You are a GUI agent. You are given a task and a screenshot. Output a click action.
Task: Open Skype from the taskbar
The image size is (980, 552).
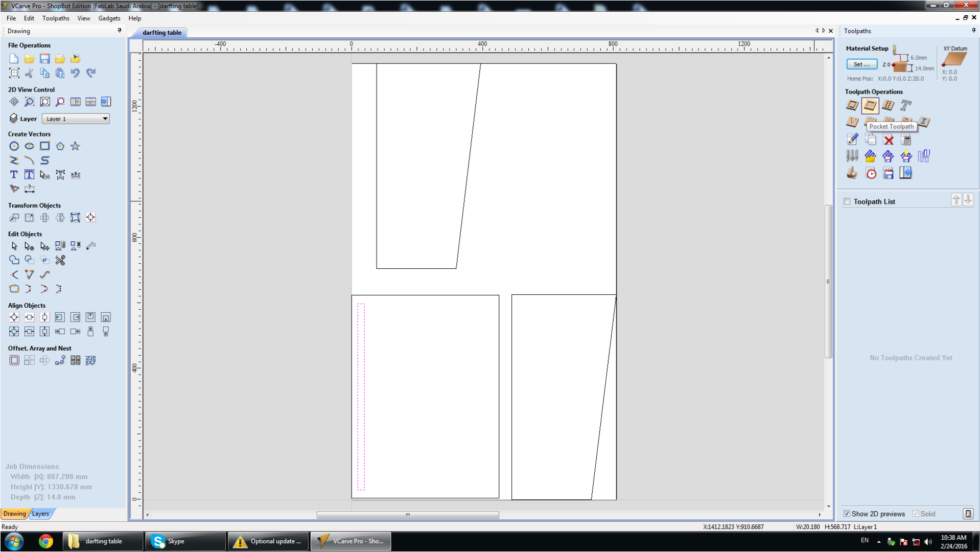pos(185,541)
